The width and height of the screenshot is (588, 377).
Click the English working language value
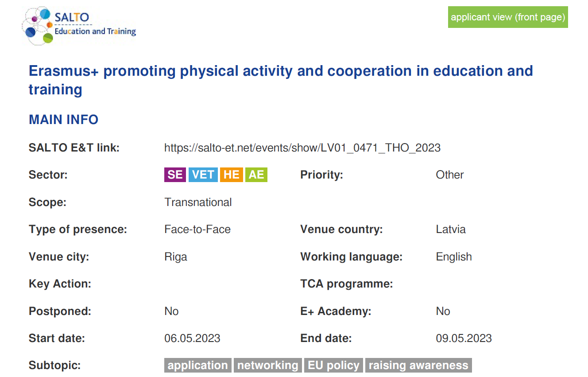[x=454, y=257]
